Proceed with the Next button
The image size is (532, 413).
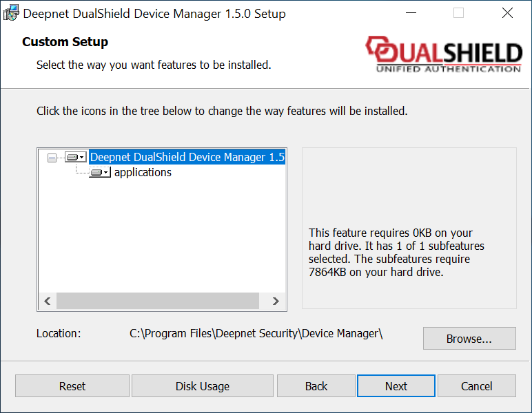click(x=396, y=386)
